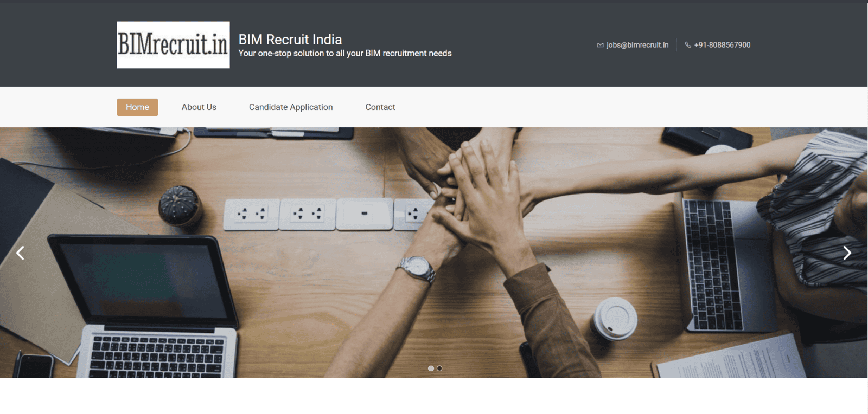Open the About Us page
The image size is (868, 414).
[199, 107]
